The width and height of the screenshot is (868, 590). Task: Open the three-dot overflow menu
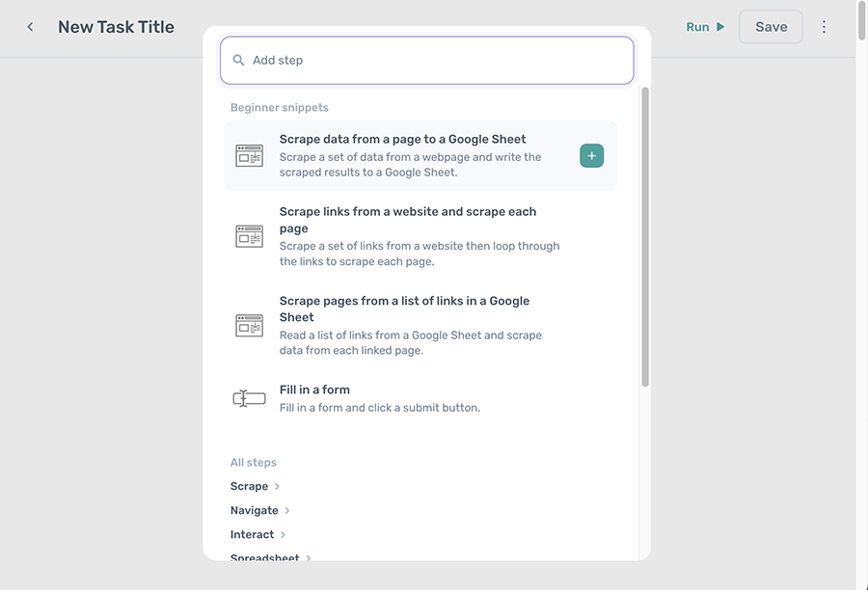pyautogui.click(x=824, y=26)
